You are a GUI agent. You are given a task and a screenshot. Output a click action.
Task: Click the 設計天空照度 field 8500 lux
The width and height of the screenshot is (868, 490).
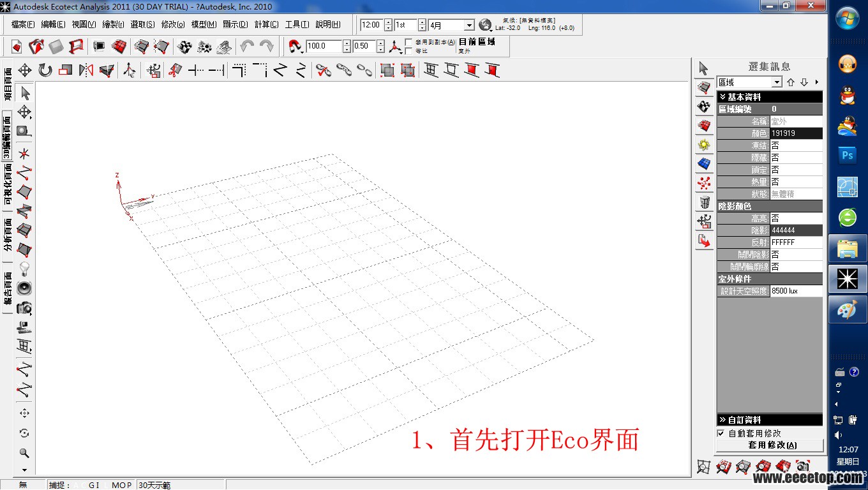[x=796, y=291]
